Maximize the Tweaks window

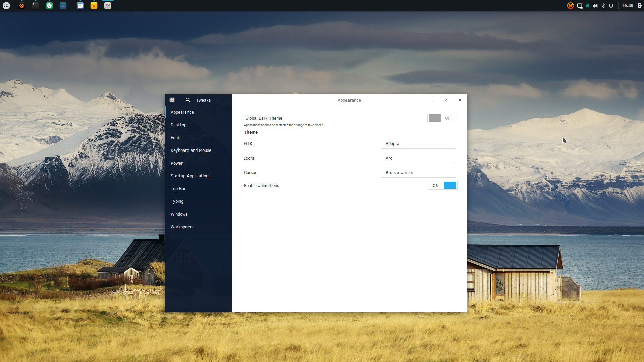coord(446,100)
